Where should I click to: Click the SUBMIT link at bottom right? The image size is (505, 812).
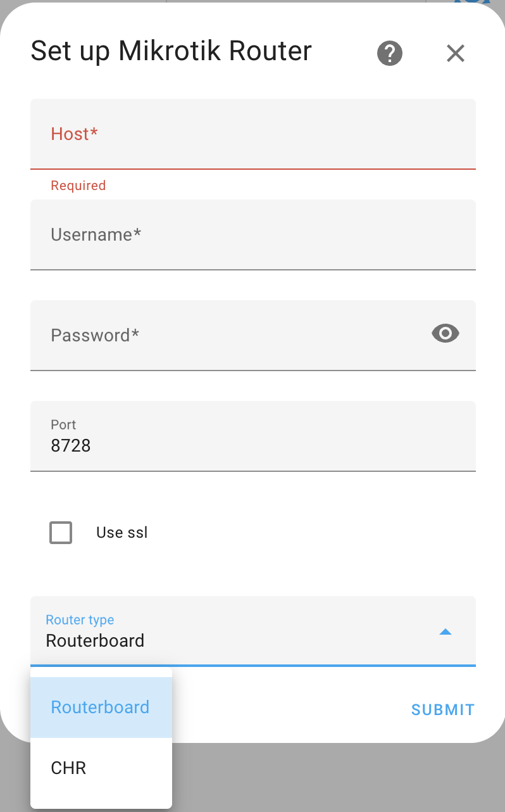pos(442,709)
